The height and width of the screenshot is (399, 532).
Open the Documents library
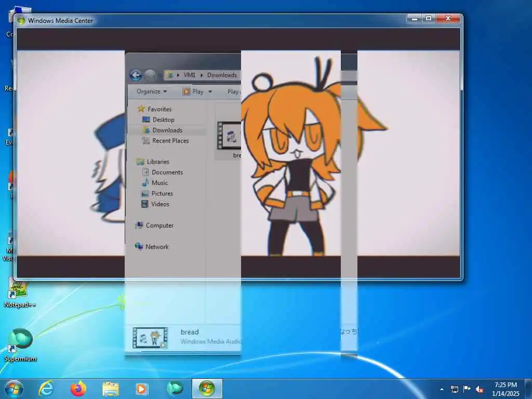(x=163, y=172)
